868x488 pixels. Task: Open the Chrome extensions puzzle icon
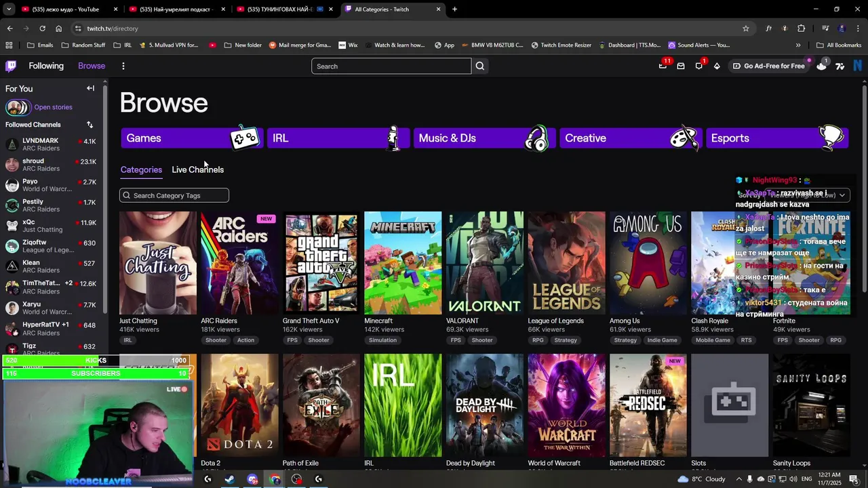pyautogui.click(x=802, y=28)
